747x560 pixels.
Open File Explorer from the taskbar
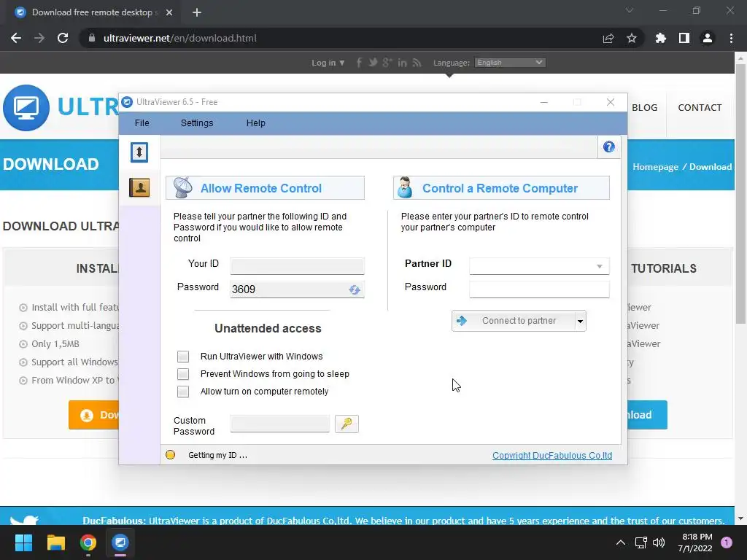coord(55,542)
